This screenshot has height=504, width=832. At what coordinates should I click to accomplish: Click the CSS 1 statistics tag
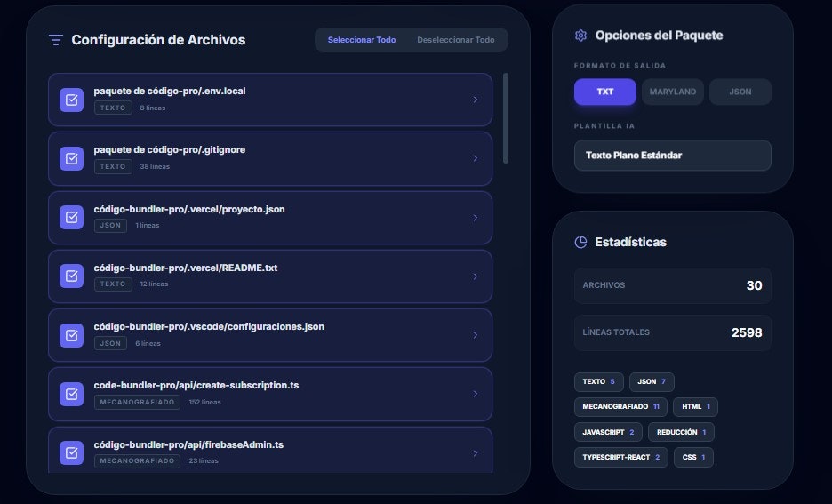[693, 457]
